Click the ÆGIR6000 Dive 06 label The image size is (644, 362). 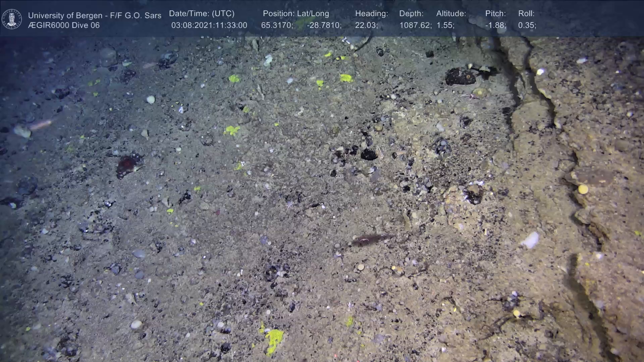(64, 25)
